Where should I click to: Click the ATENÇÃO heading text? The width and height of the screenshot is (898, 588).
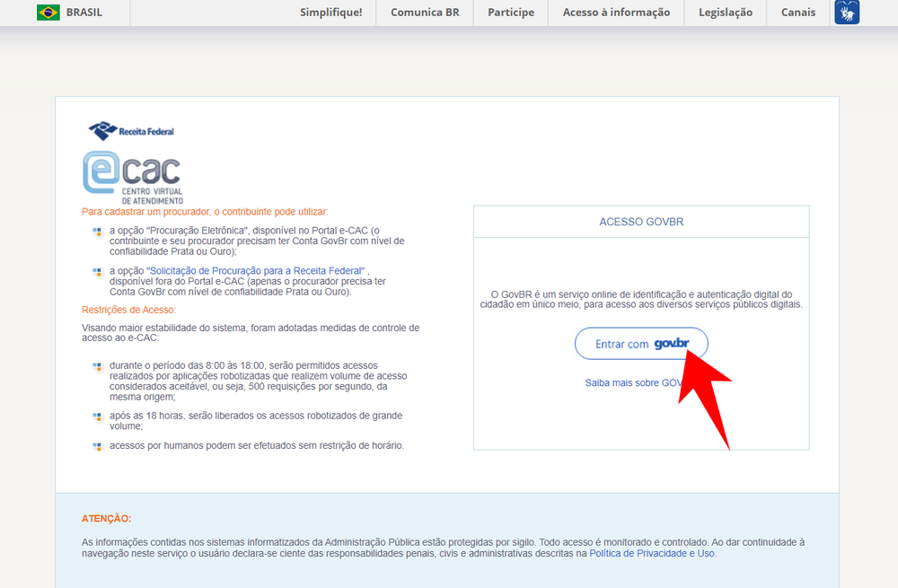tap(107, 518)
